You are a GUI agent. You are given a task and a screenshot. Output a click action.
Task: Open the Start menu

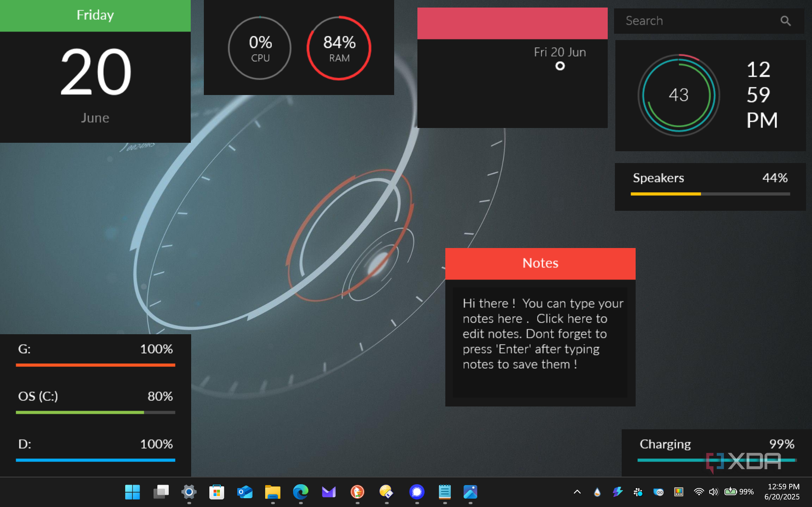132,492
